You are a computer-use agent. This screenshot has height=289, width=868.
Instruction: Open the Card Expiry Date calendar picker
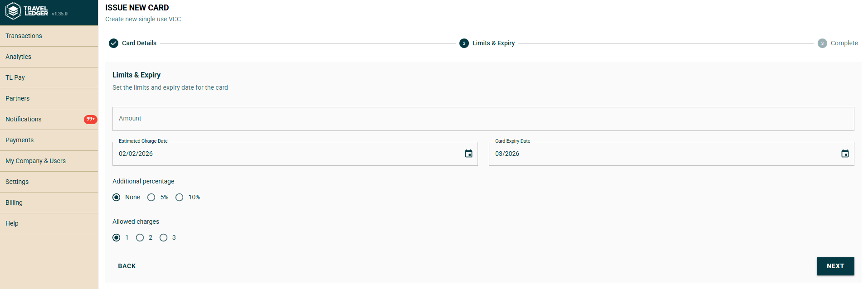point(844,154)
